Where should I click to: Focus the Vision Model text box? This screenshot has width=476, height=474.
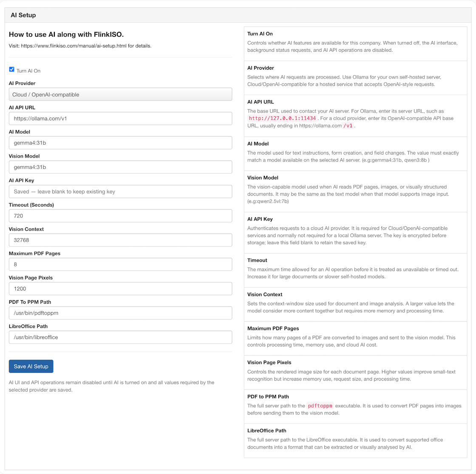(121, 167)
